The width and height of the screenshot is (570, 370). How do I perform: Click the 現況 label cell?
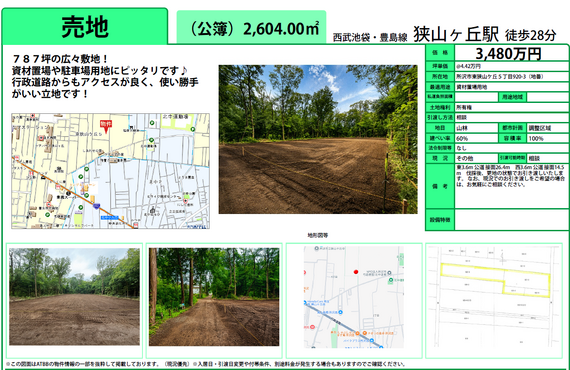point(440,158)
